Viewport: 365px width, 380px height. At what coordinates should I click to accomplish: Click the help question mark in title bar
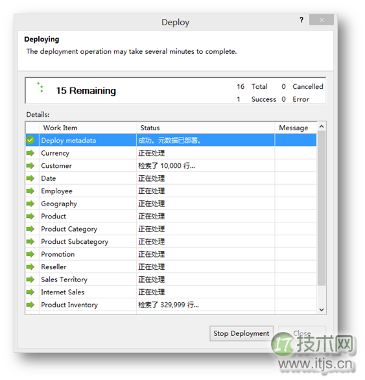(301, 20)
